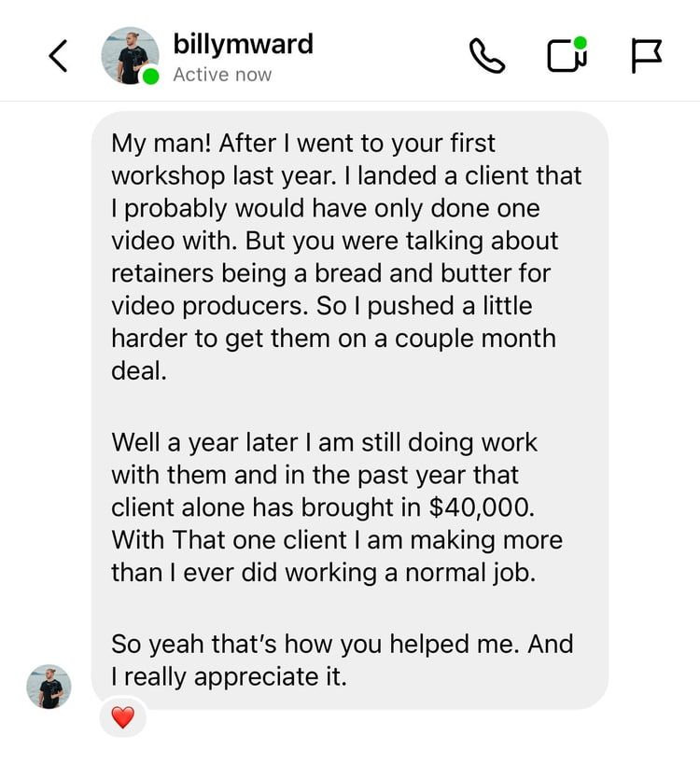Open billymward's profile picture in the header
This screenshot has height=778, width=700.
[x=130, y=56]
